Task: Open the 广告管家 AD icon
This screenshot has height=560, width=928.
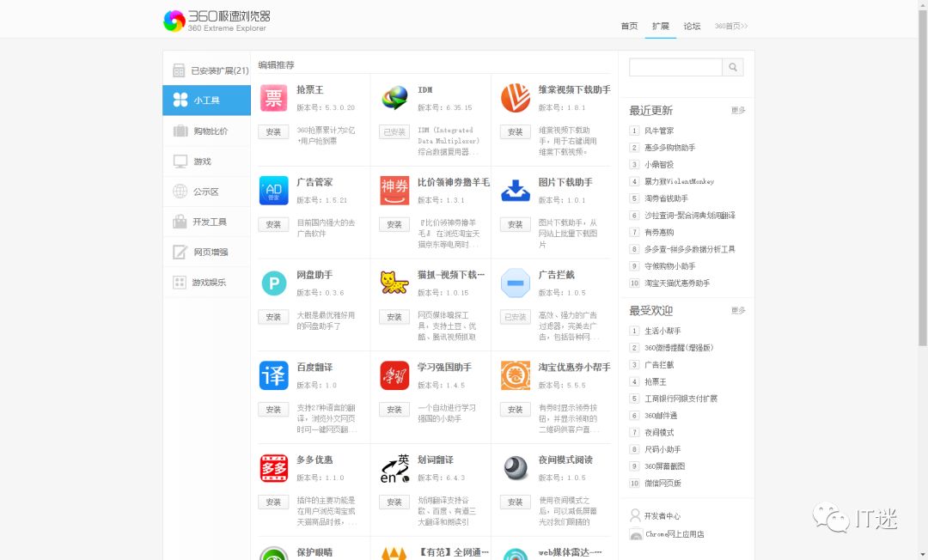Action: point(273,191)
